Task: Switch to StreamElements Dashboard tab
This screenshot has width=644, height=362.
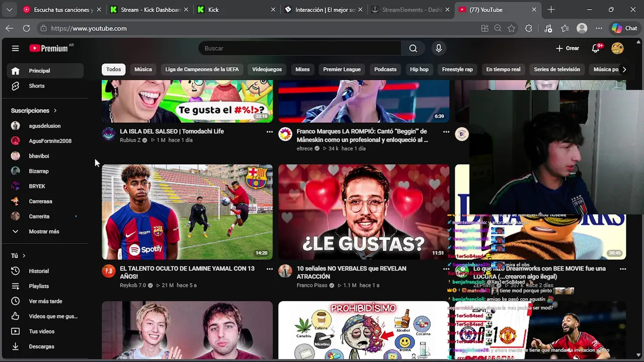Action: pos(410,10)
